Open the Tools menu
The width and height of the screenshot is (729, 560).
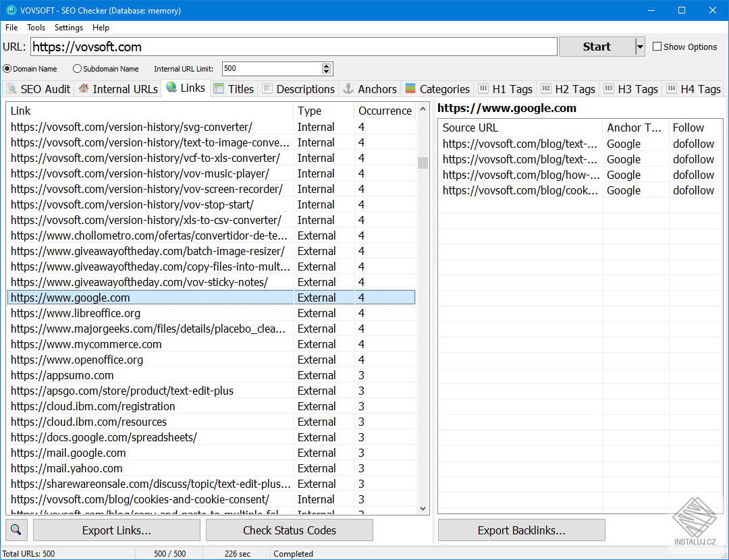click(x=36, y=28)
